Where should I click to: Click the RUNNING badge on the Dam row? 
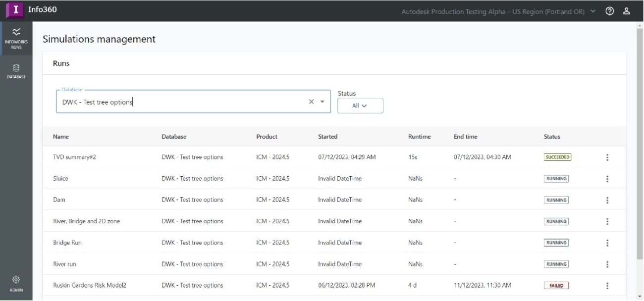(556, 200)
